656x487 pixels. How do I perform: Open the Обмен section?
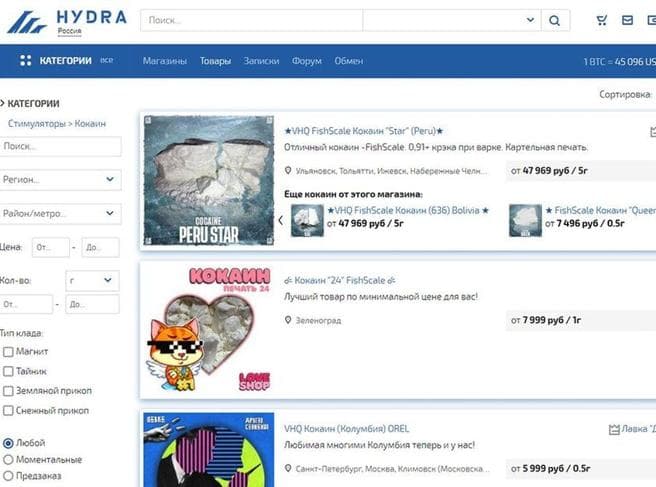click(348, 61)
